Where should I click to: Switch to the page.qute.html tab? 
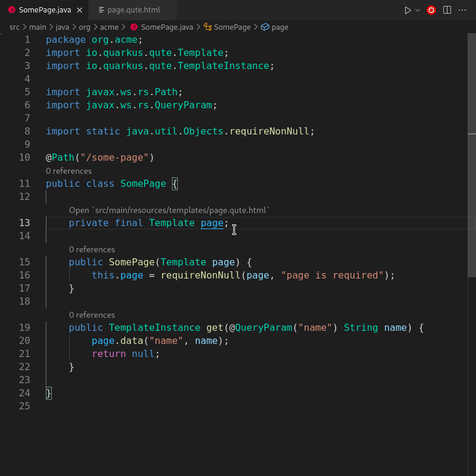tap(132, 10)
